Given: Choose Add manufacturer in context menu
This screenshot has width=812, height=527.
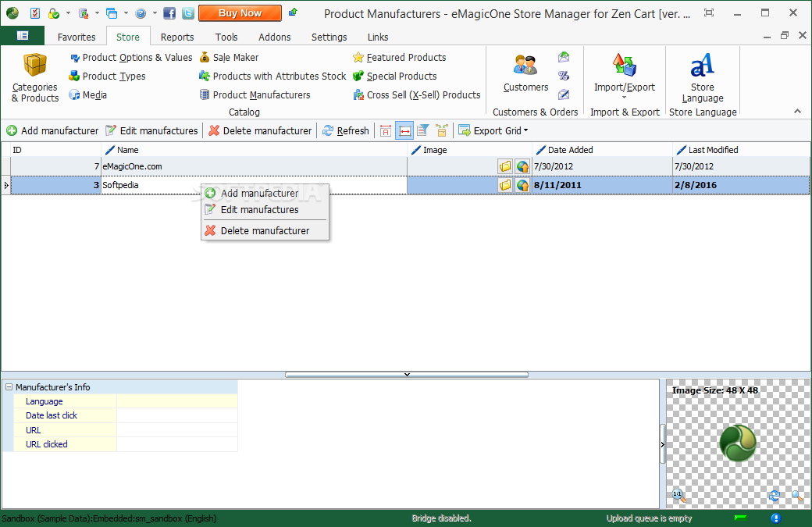Looking at the screenshot, I should 265,193.
